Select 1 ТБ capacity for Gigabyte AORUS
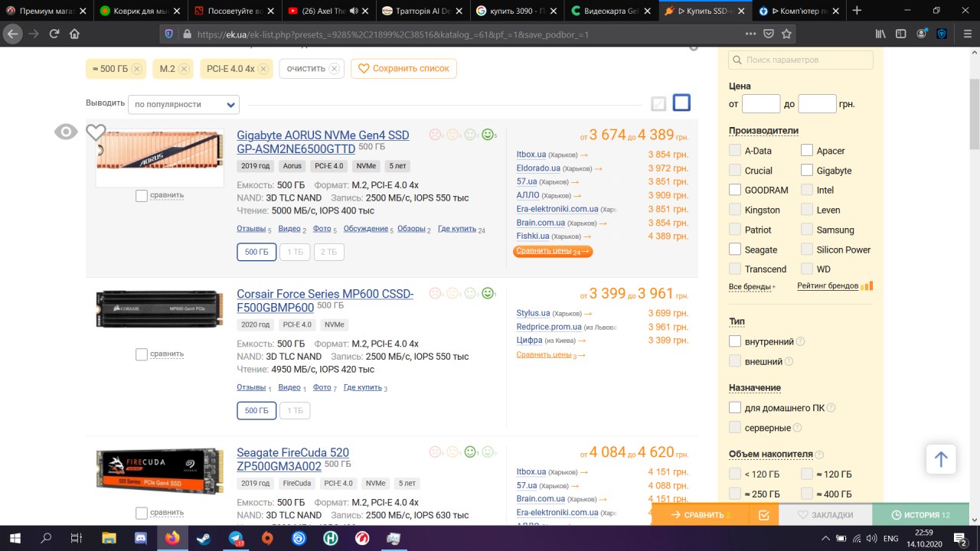 (295, 252)
